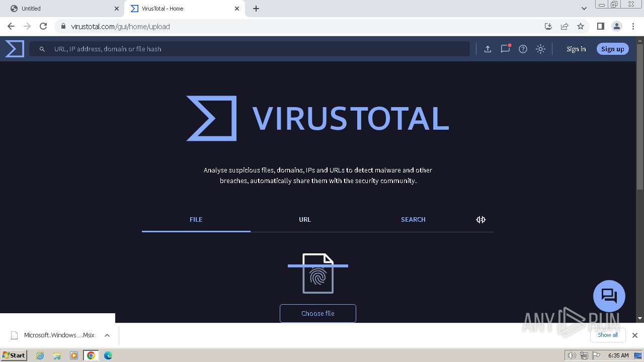The height and width of the screenshot is (362, 644).
Task: Click the Sign up button
Action: tap(612, 49)
